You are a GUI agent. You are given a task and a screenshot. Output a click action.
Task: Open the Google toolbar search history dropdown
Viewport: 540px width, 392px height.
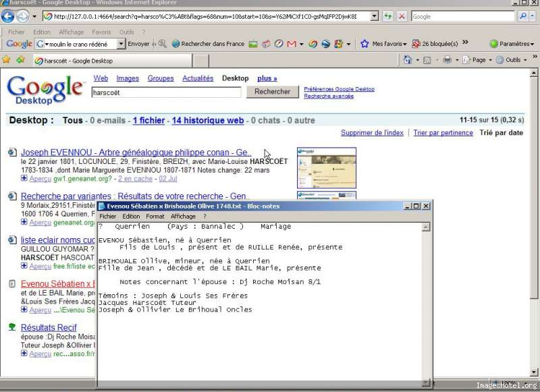tap(121, 44)
